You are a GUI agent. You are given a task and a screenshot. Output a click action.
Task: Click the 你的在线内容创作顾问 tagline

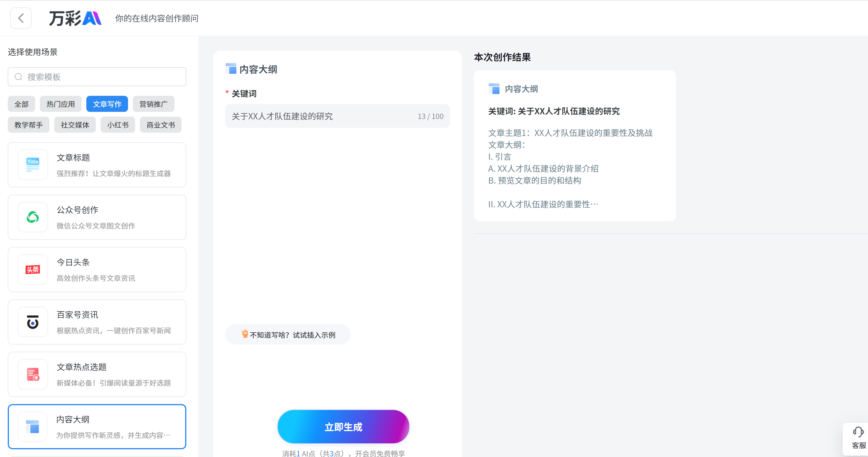pyautogui.click(x=157, y=18)
